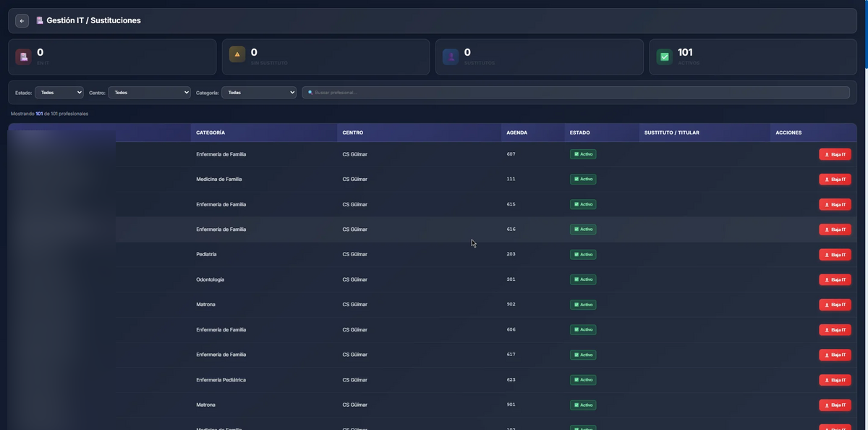Click the AGENDA column header
The width and height of the screenshot is (868, 430).
tap(516, 132)
